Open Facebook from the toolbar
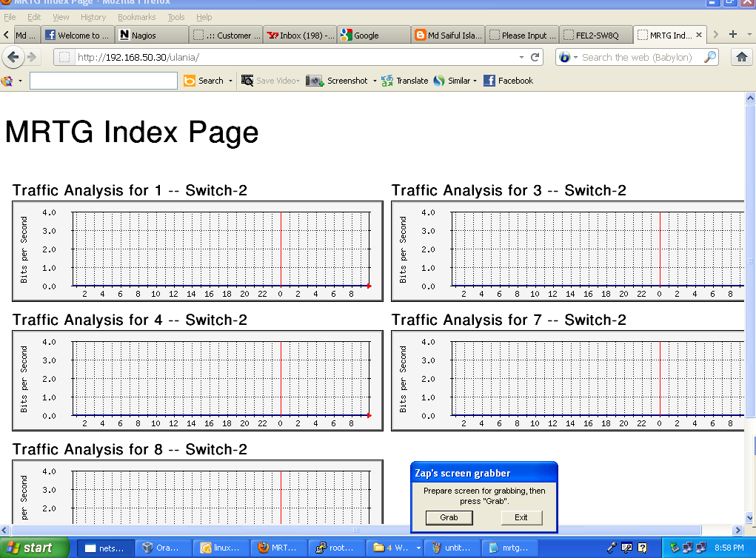Screen dimensions: 756x558 point(508,81)
